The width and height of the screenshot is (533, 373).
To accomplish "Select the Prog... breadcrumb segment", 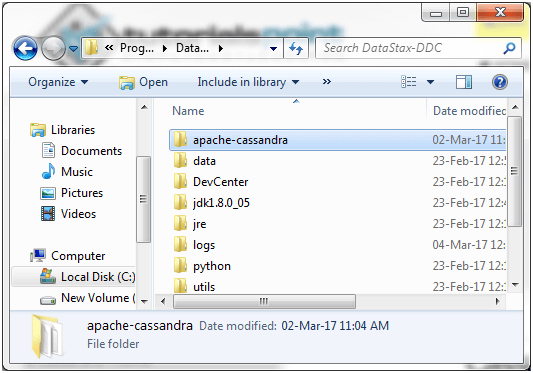I will pos(137,48).
